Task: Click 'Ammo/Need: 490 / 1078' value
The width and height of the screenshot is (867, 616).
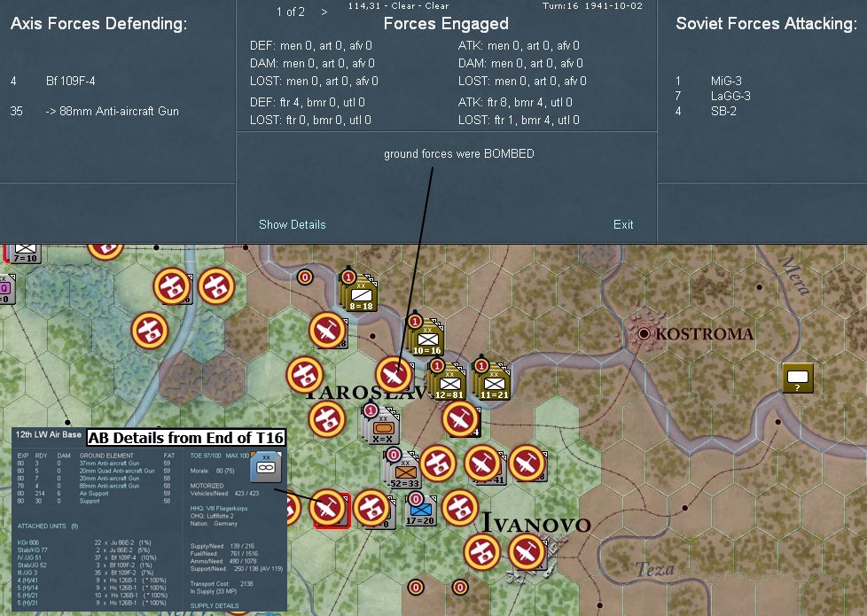Action: click(223, 561)
